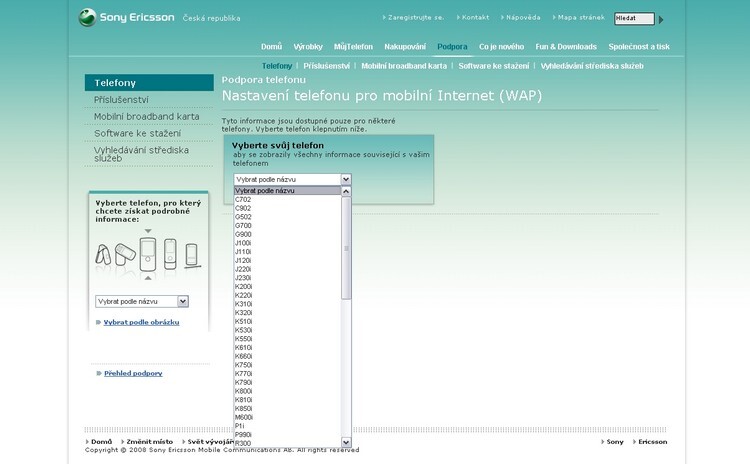
Task: Click the Zaregistrujte se link
Action: 416,17
